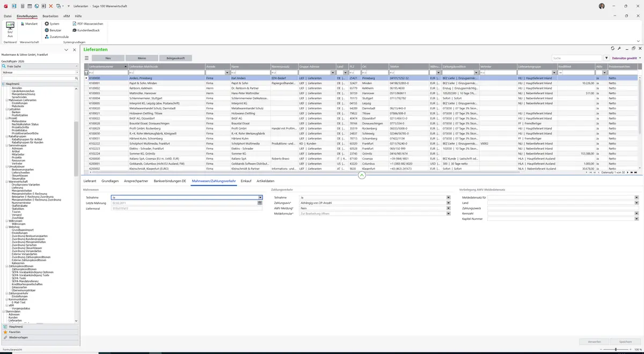This screenshot has width=644, height=354.
Task: Open the Bearbeiten menu
Action: pos(50,16)
